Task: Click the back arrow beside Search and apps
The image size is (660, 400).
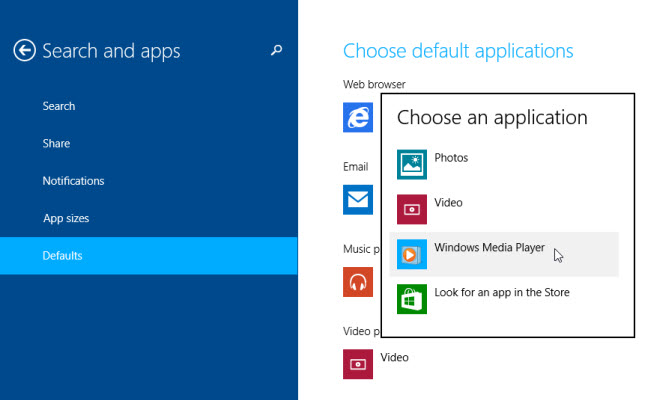Action: pyautogui.click(x=24, y=51)
